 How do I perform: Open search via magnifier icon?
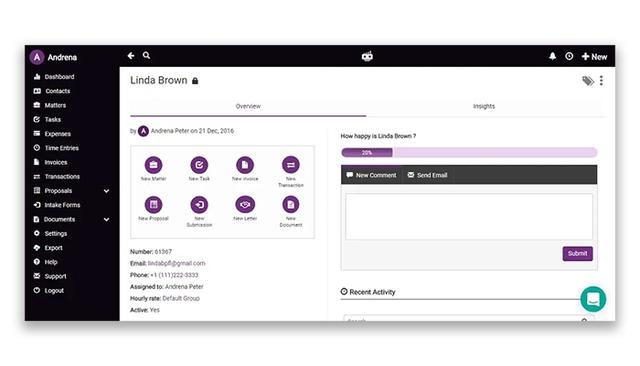pos(147,55)
